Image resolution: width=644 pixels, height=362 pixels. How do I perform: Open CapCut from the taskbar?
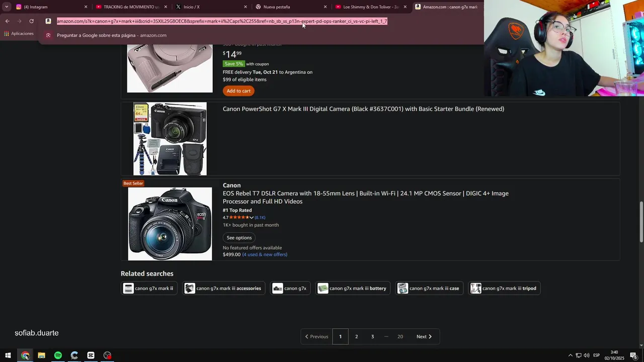(x=91, y=355)
